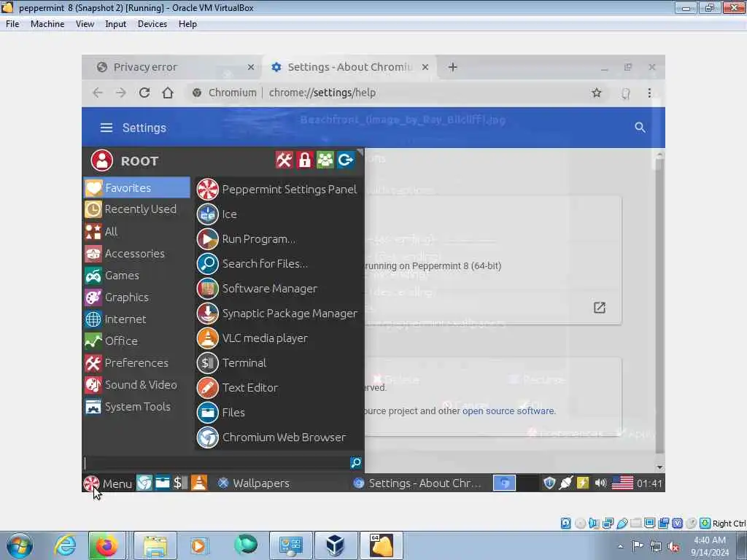
Task: Click the ROOT user avatar
Action: 102,160
